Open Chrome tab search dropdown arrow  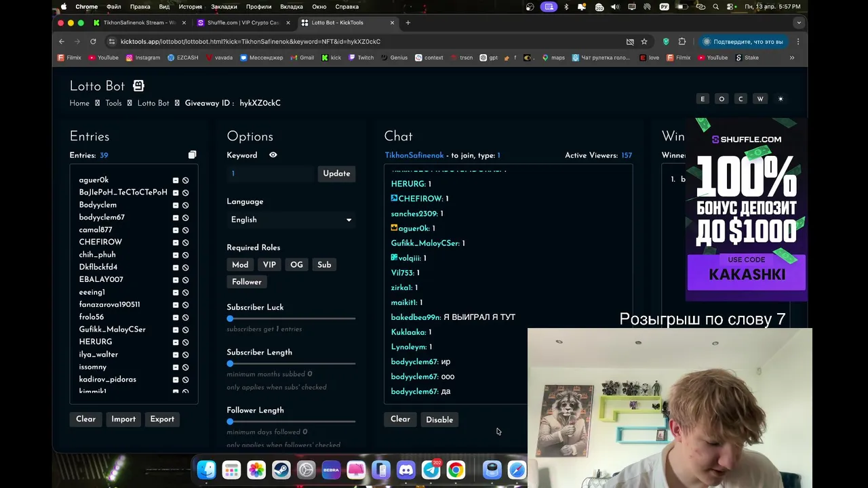[799, 22]
